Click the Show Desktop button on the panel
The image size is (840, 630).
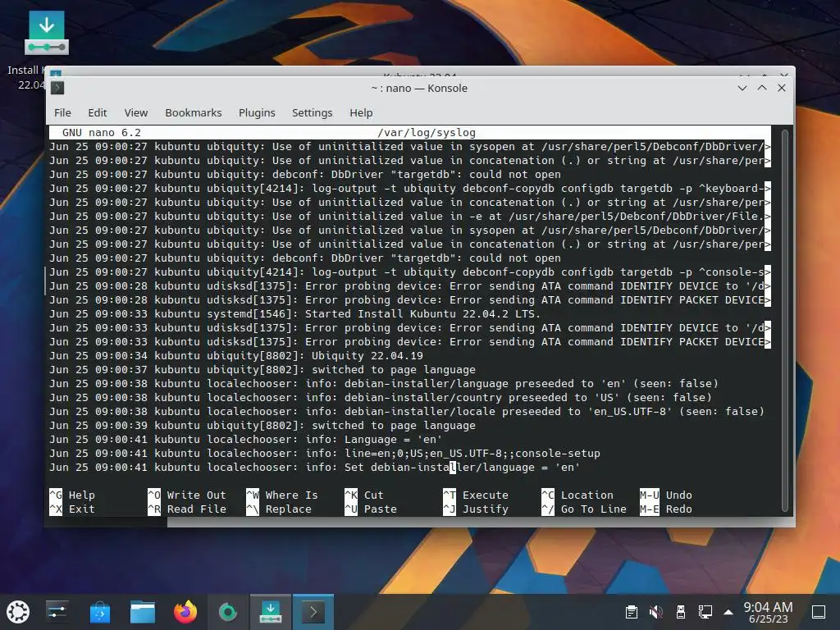coord(819,612)
